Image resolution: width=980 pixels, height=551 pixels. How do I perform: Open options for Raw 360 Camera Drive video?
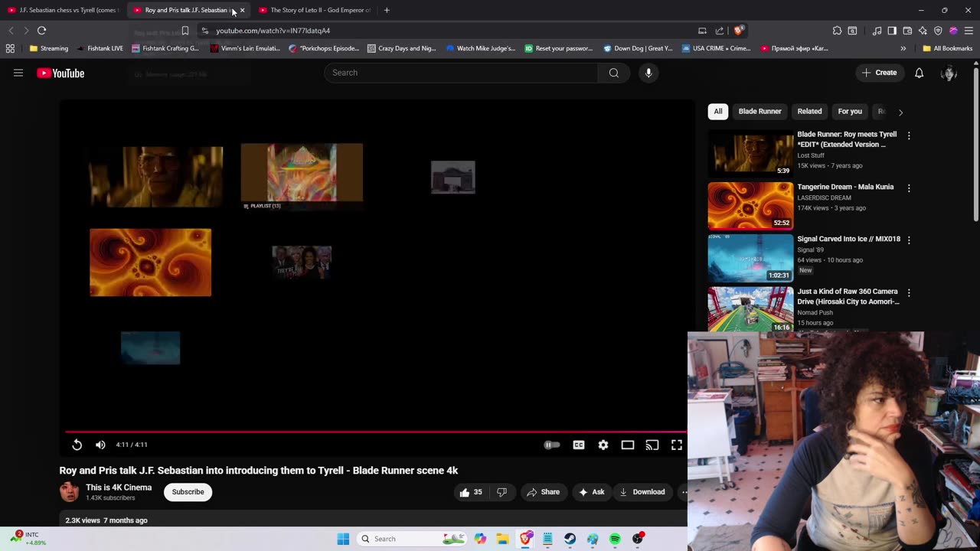tap(909, 293)
